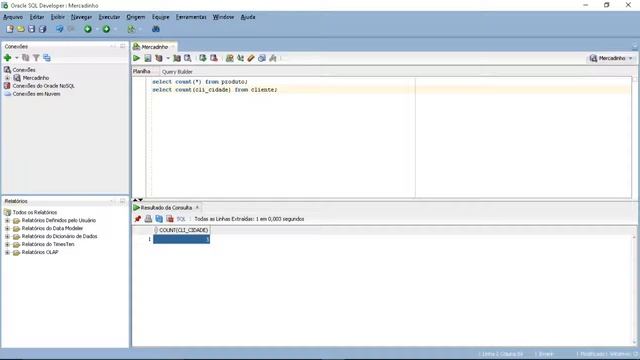The image size is (640, 360).
Task: Expand Relatórios Definidos pelo Usuário
Action: click(7, 220)
